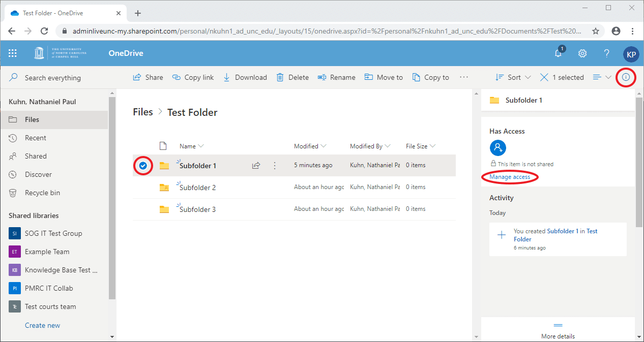Open the app launcher waffle icon
Image resolution: width=644 pixels, height=342 pixels.
coord(13,53)
